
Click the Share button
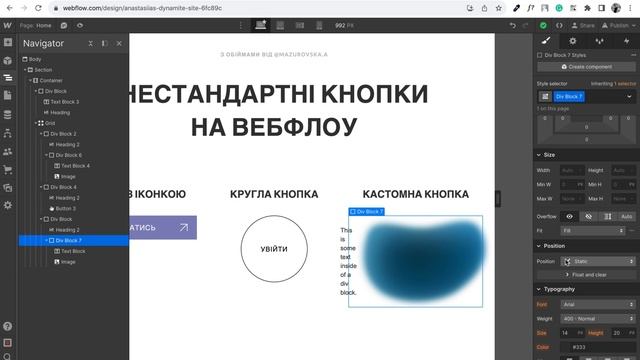tap(583, 25)
